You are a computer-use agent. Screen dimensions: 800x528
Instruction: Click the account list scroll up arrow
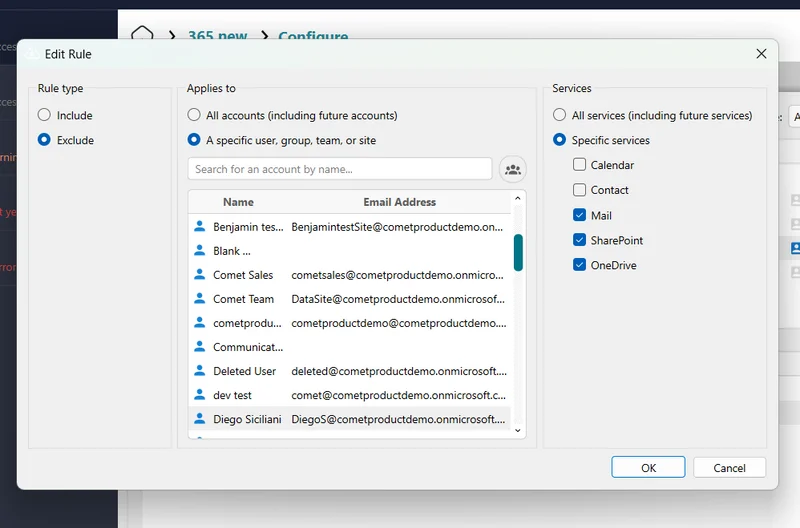pyautogui.click(x=518, y=198)
